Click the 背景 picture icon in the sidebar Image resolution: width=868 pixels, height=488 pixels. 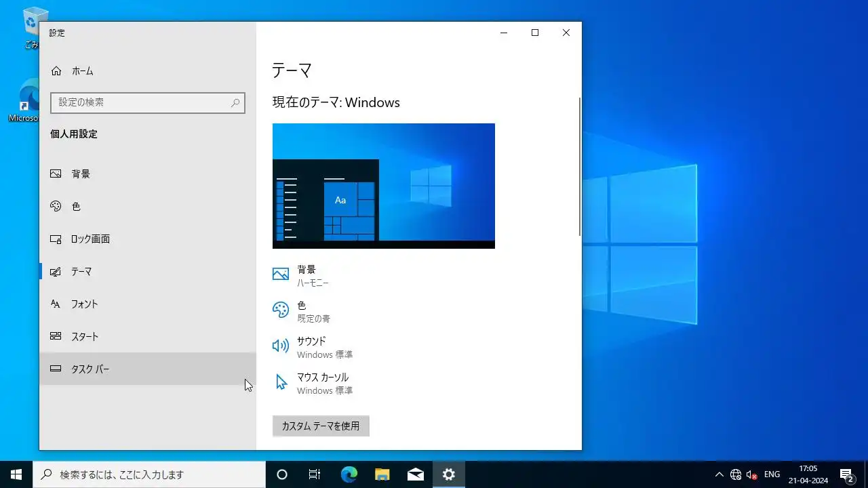pyautogui.click(x=56, y=174)
